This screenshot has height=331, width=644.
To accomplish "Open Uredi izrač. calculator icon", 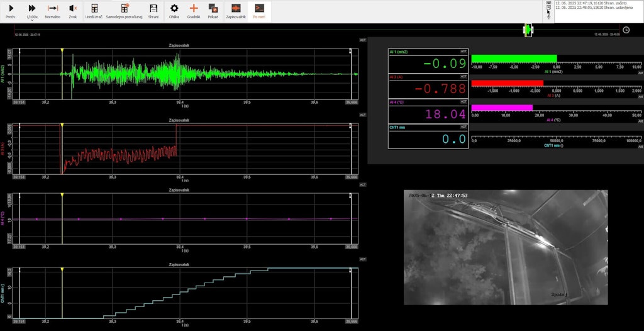I will [94, 11].
